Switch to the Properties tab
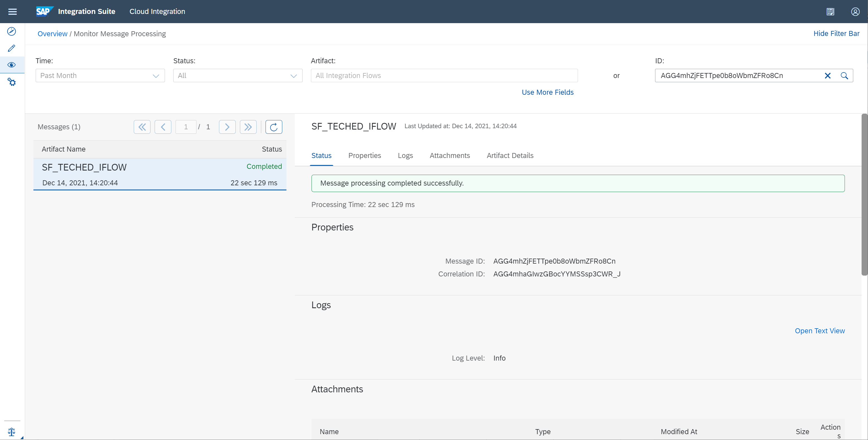The height and width of the screenshot is (440, 868). tap(364, 156)
